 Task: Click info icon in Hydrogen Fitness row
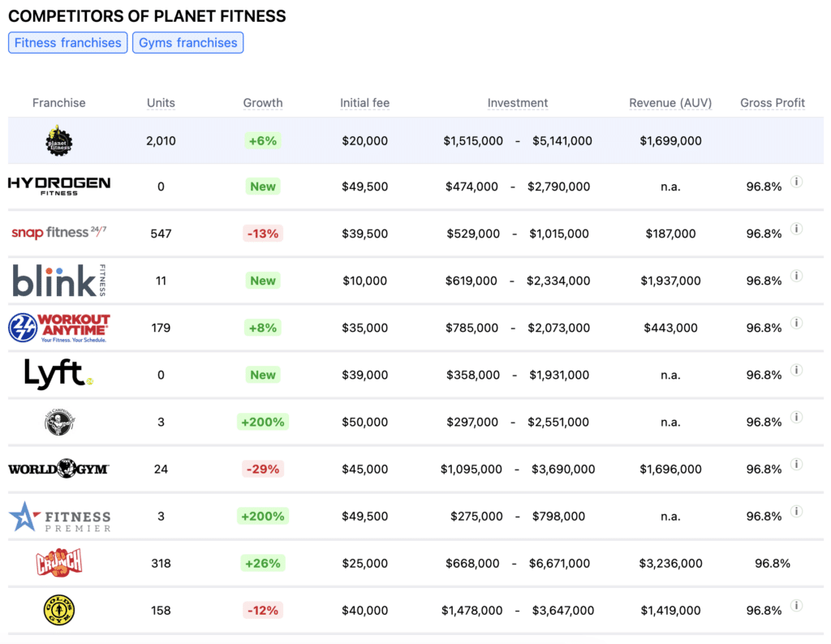(x=796, y=182)
